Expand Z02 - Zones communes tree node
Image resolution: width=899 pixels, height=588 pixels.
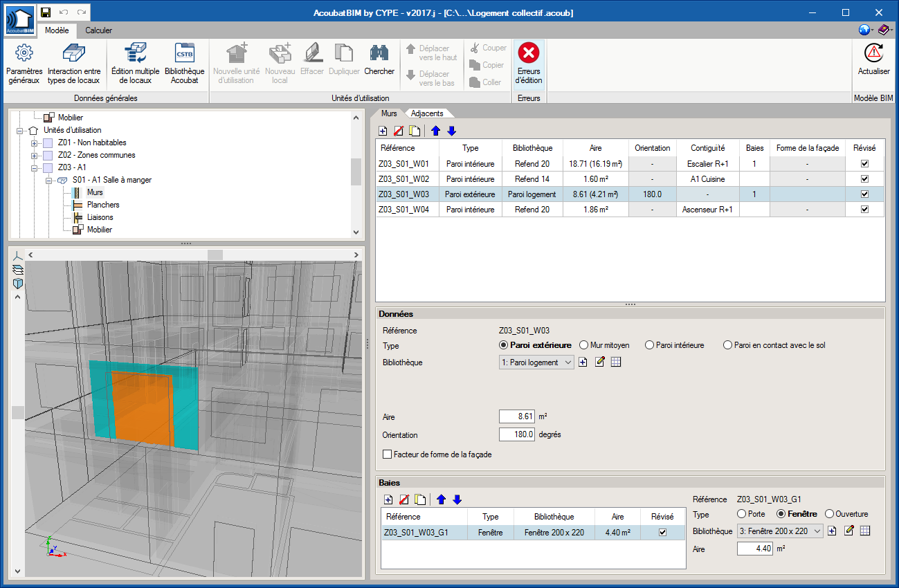[34, 155]
